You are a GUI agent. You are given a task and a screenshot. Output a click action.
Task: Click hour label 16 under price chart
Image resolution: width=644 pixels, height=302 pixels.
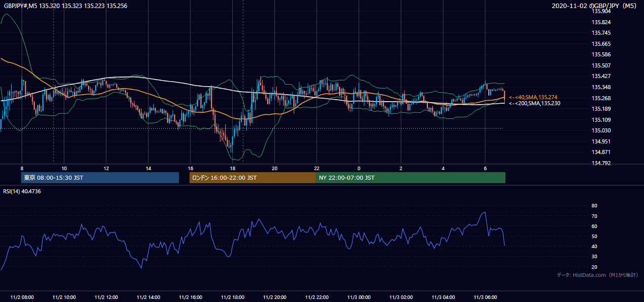point(190,168)
